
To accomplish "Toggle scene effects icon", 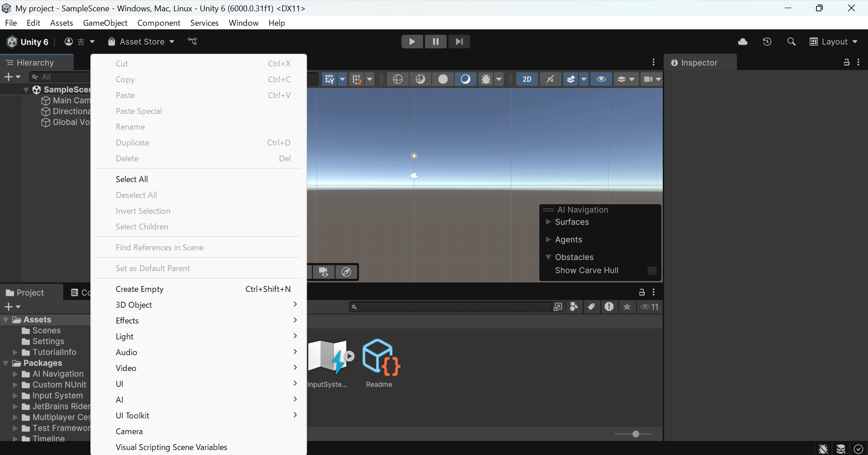I will tap(571, 79).
